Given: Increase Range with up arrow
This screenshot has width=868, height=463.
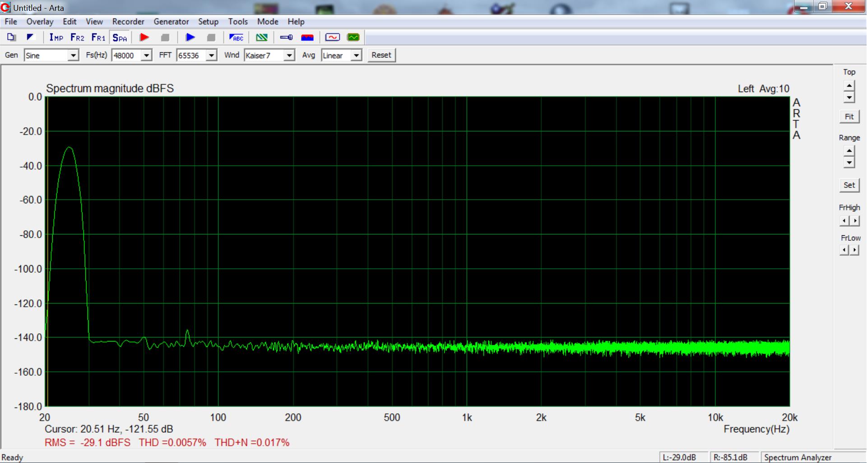Looking at the screenshot, I should click(x=849, y=151).
